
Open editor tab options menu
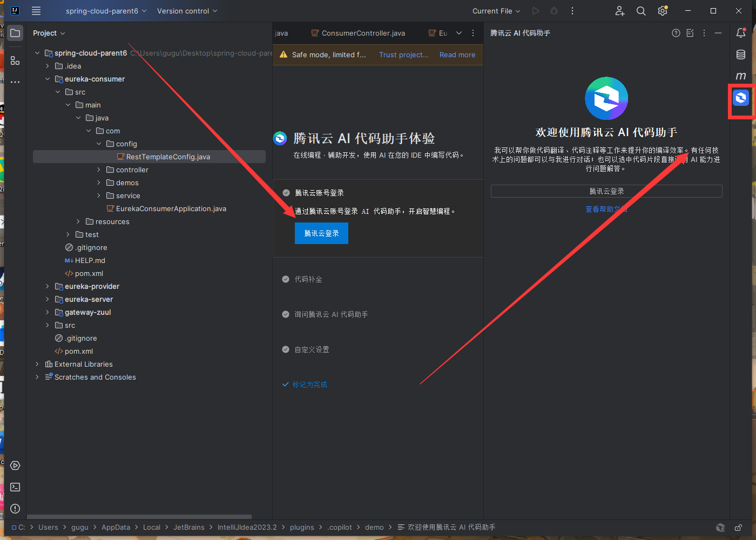click(473, 33)
